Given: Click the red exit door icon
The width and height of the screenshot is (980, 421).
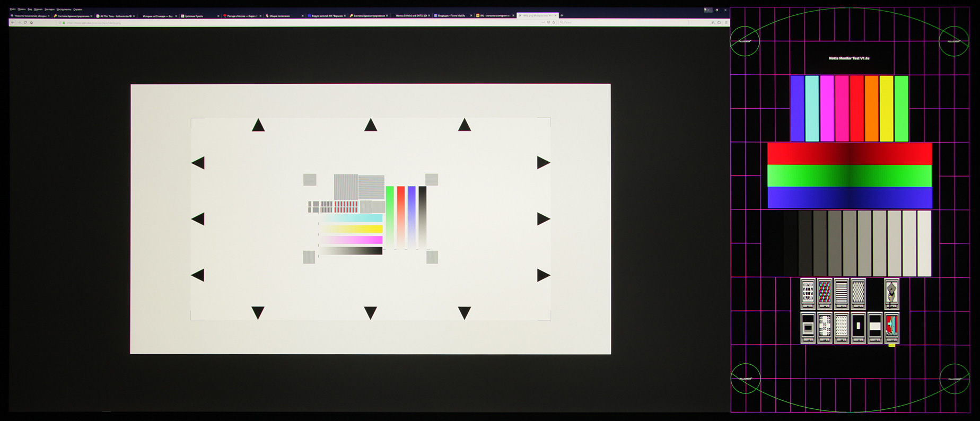Looking at the screenshot, I should coord(891,327).
